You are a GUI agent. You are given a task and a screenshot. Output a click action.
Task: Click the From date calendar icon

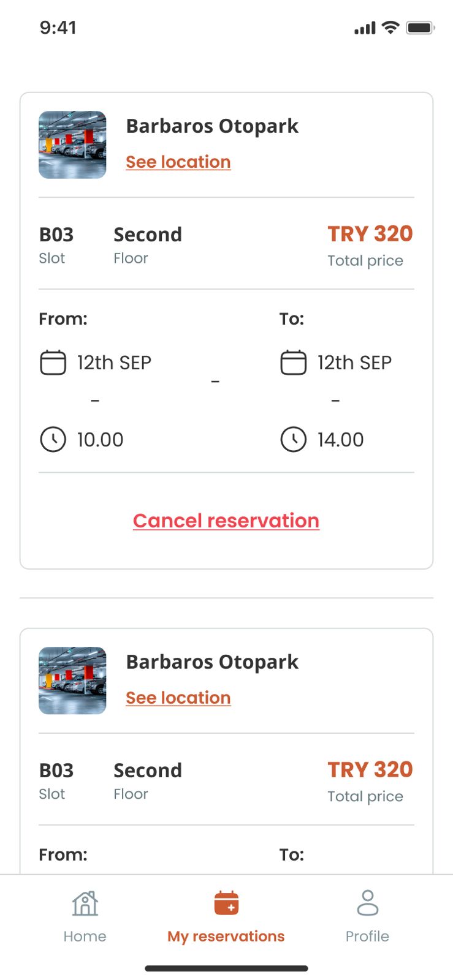pos(53,362)
